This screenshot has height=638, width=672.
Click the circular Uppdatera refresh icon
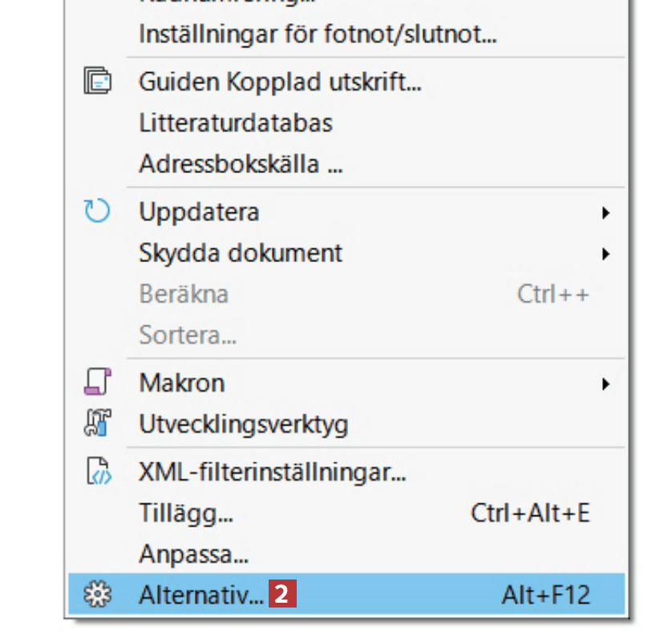coord(98,212)
